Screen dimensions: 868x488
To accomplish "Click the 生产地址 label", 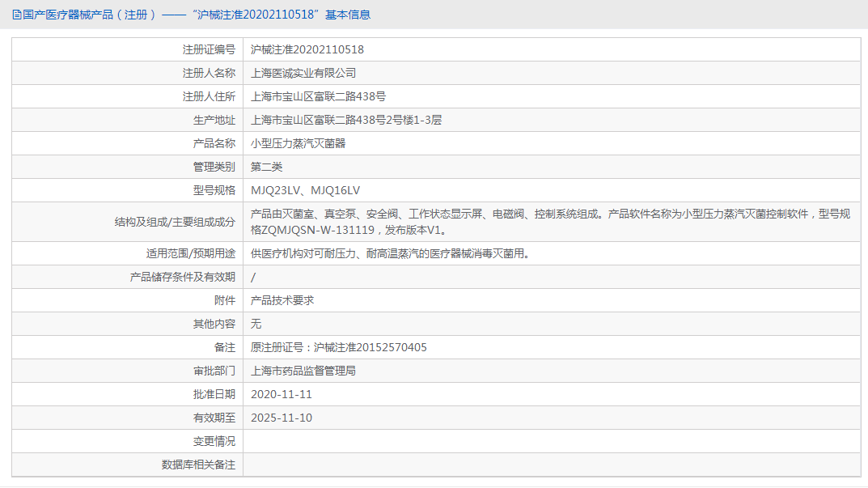I will click(214, 121).
